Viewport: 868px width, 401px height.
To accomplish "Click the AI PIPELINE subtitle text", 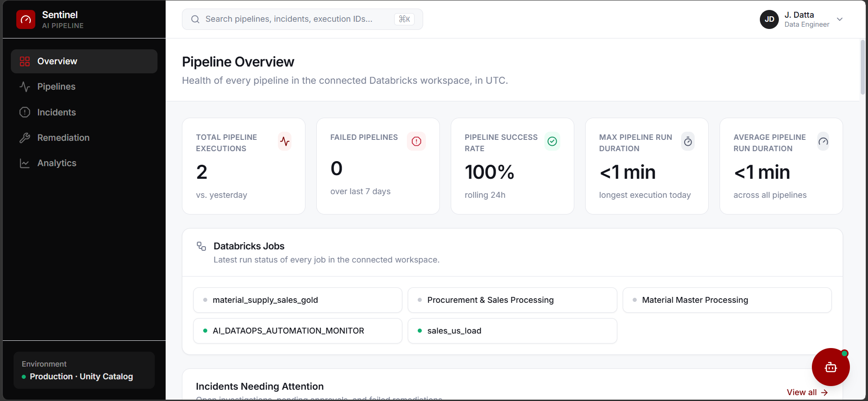I will tap(63, 26).
